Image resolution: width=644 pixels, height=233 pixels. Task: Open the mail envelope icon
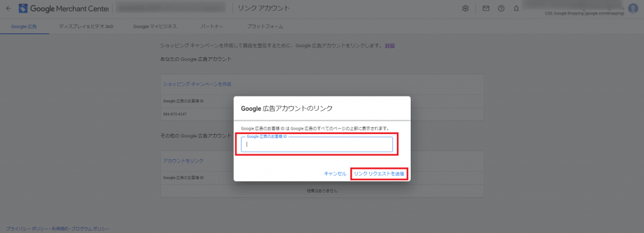486,8
